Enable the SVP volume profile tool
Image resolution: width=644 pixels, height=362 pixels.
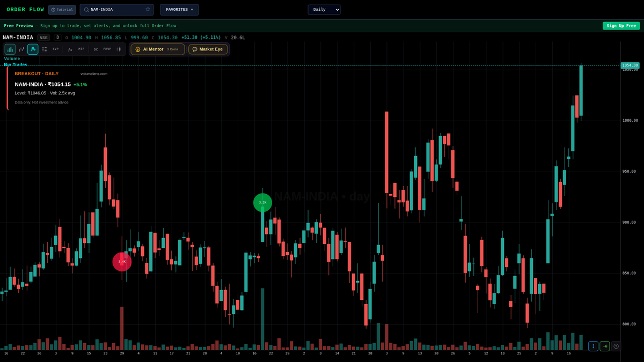[x=56, y=49]
